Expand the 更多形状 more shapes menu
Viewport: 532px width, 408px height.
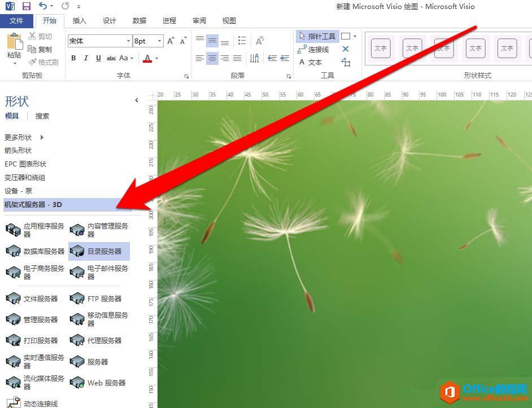click(20, 137)
